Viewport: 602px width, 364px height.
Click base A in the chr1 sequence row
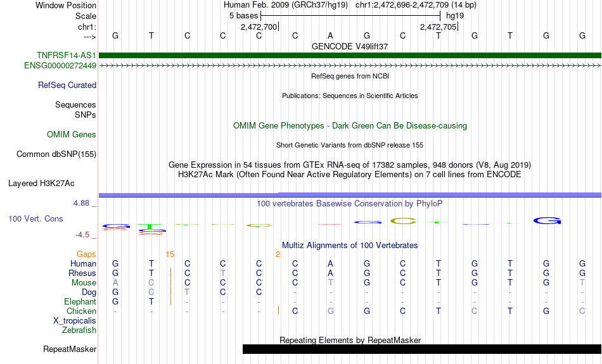330,35
